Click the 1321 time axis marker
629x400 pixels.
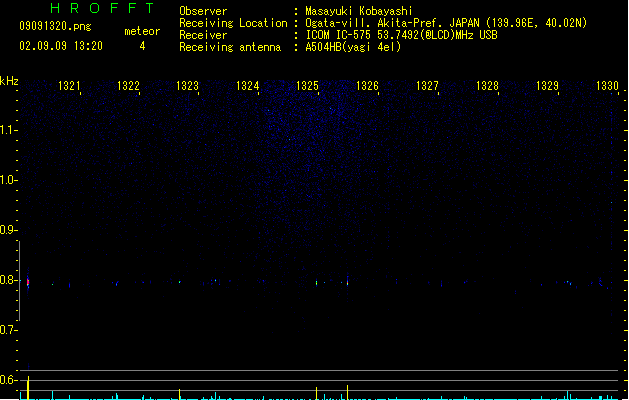pyautogui.click(x=69, y=86)
